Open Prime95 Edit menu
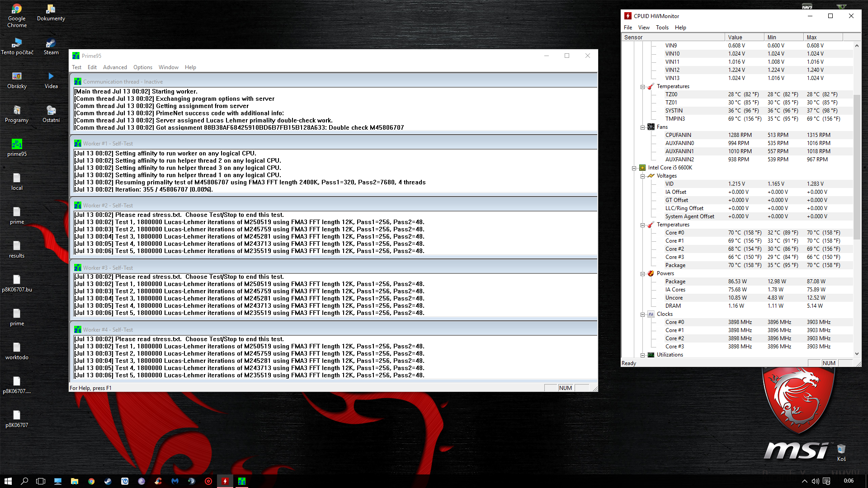This screenshot has height=488, width=868. 92,67
